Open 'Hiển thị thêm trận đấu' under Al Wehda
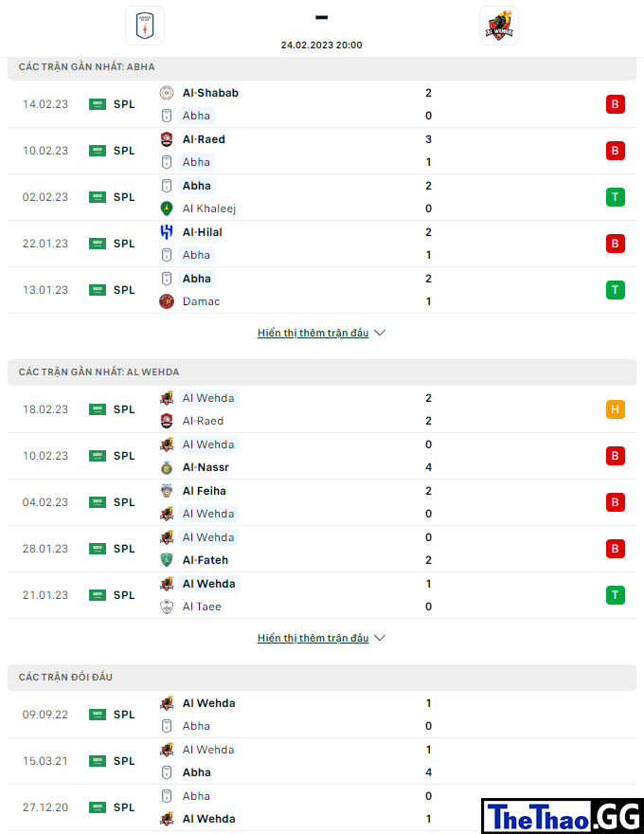Viewport: 644px width, 834px height. (313, 638)
